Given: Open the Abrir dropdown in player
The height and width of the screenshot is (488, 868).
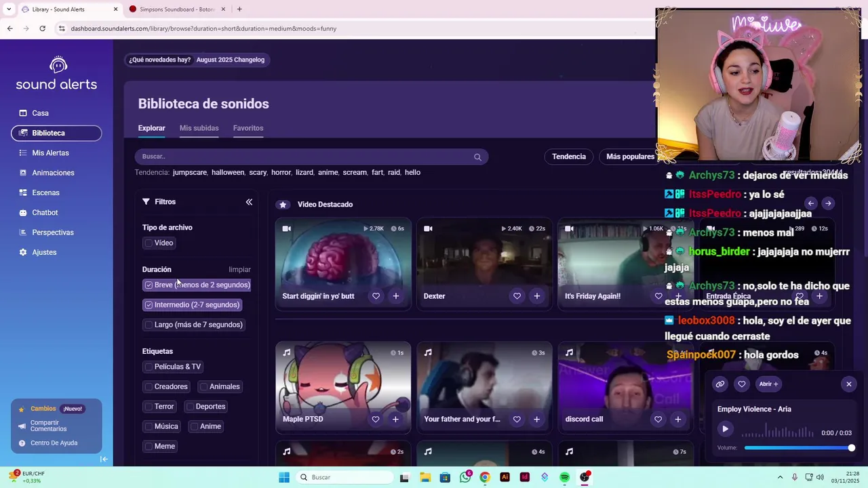Looking at the screenshot, I should coord(769,384).
